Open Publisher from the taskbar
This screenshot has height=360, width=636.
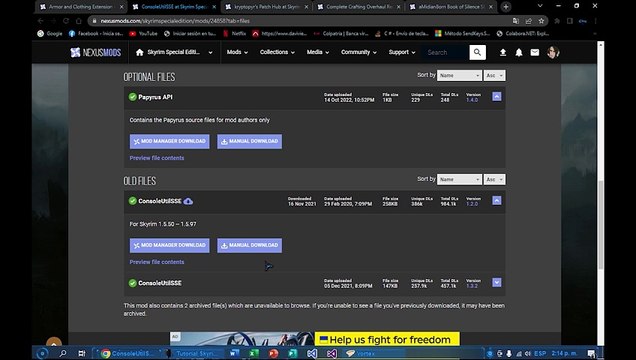[292, 354]
